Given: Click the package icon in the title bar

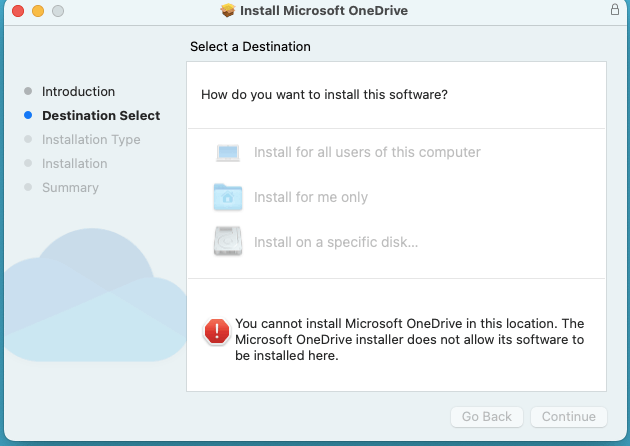Looking at the screenshot, I should coord(227,11).
